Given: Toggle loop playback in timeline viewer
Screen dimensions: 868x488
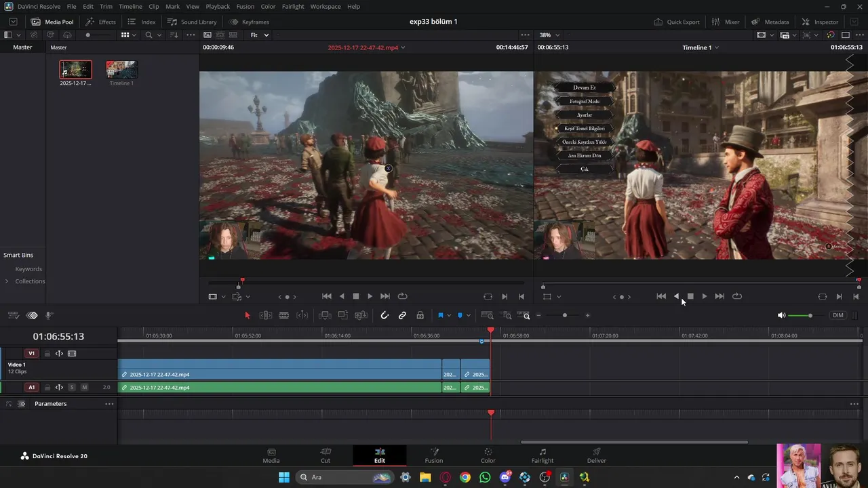Looking at the screenshot, I should tap(737, 296).
